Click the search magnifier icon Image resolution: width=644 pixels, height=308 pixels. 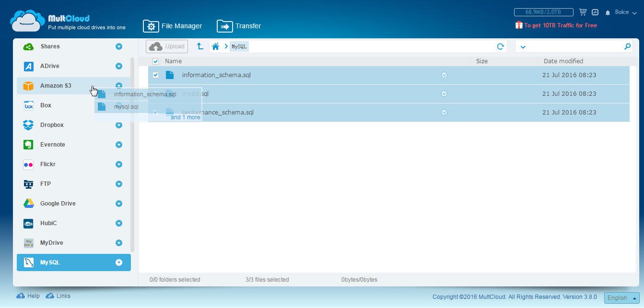click(x=627, y=46)
